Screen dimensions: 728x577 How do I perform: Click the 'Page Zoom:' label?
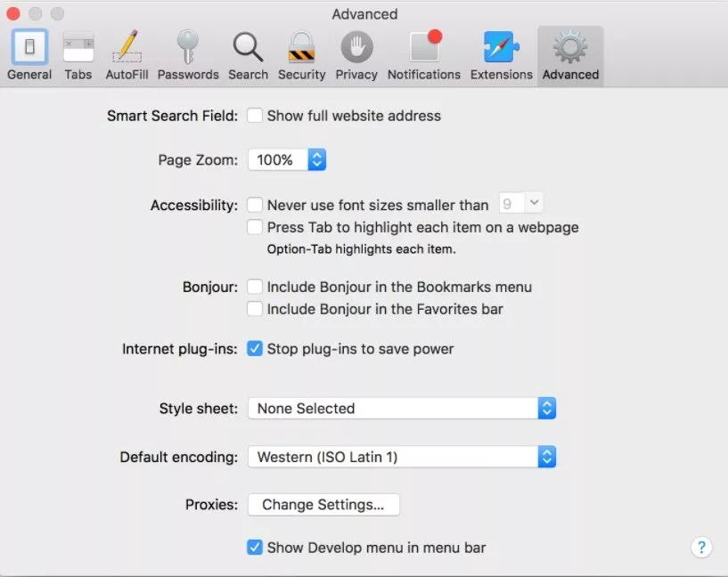point(198,160)
